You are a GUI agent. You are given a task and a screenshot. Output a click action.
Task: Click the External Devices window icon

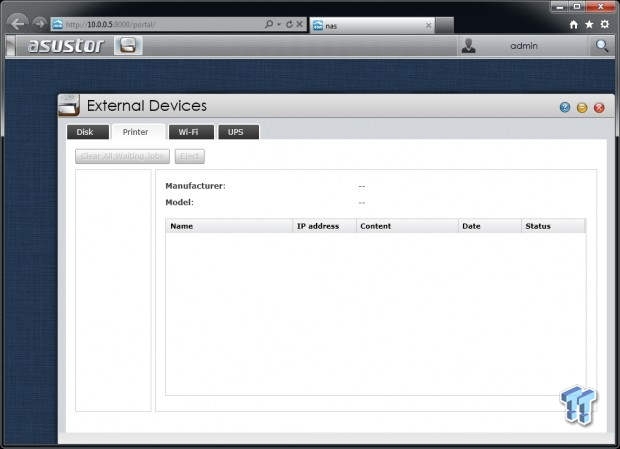coord(69,106)
